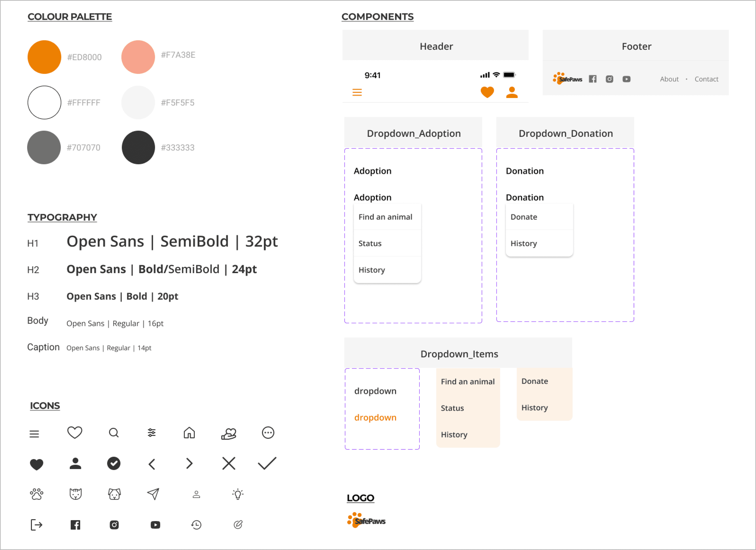
Task: Click the orange heart icon in Header
Action: click(x=487, y=92)
